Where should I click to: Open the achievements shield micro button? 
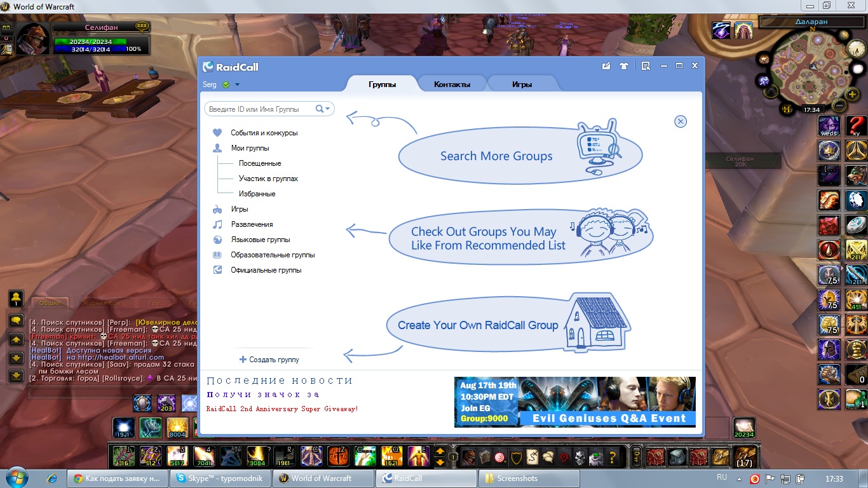click(517, 456)
